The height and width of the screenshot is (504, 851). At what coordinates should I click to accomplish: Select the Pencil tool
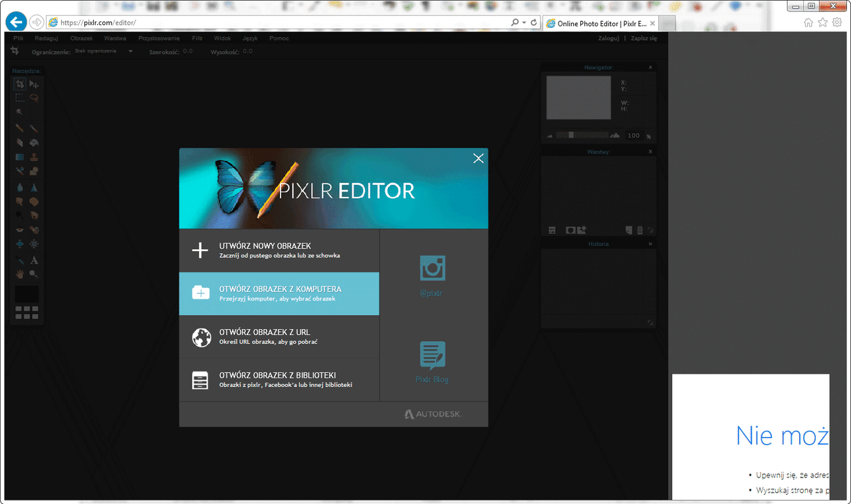[20, 128]
